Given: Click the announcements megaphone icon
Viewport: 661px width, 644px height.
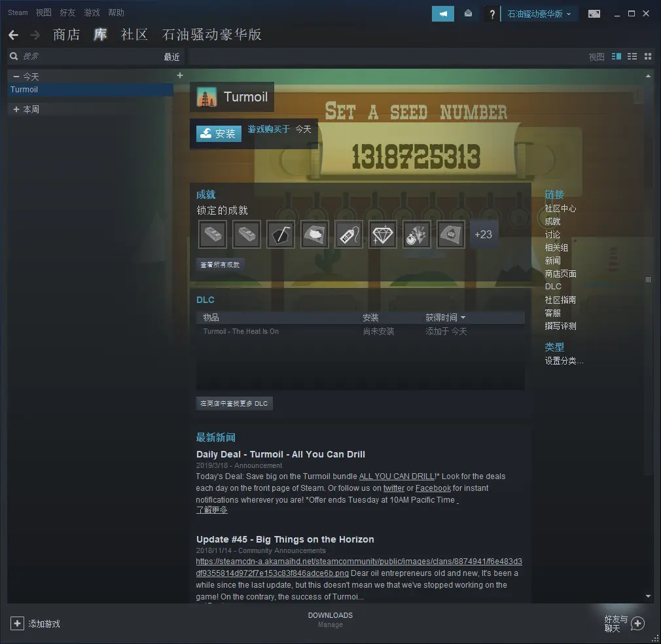Looking at the screenshot, I should click(442, 14).
